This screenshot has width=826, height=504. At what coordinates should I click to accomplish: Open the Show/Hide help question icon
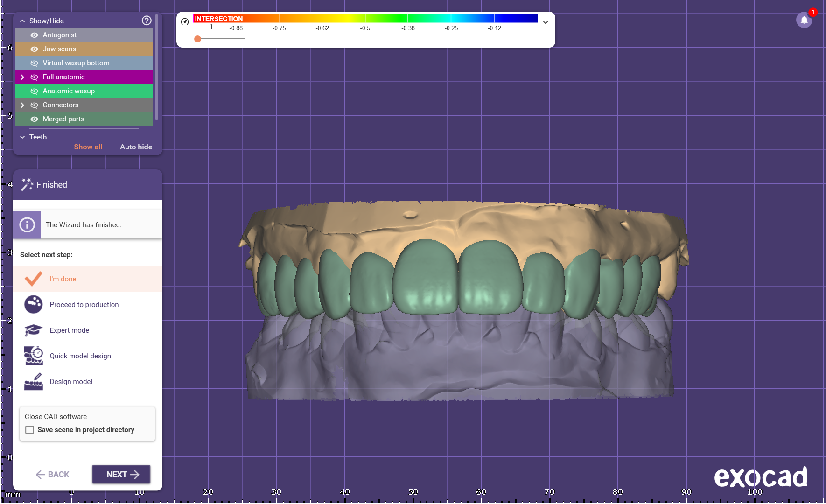click(147, 21)
